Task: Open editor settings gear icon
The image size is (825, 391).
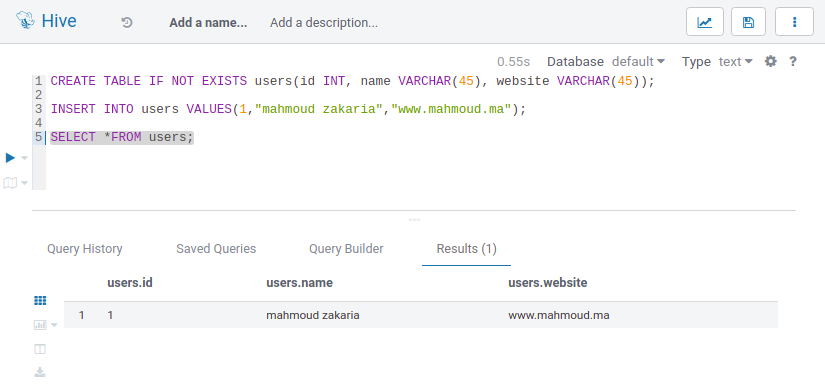Action: 771,62
